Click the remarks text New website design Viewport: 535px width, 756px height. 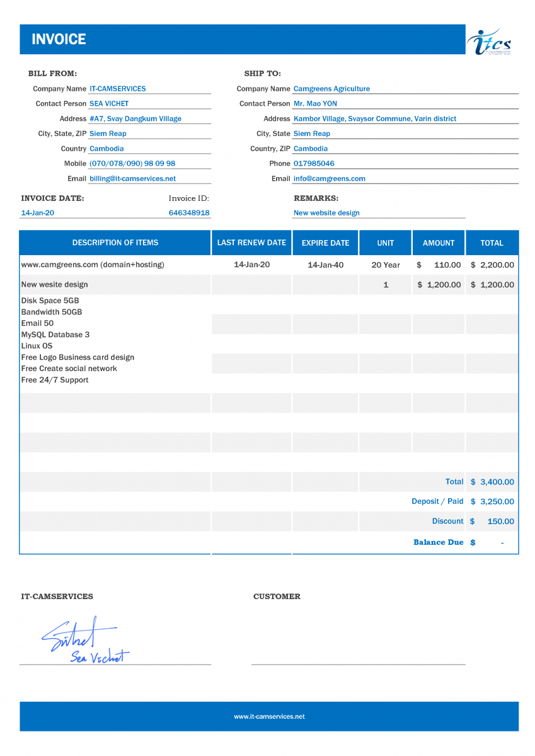tap(326, 213)
